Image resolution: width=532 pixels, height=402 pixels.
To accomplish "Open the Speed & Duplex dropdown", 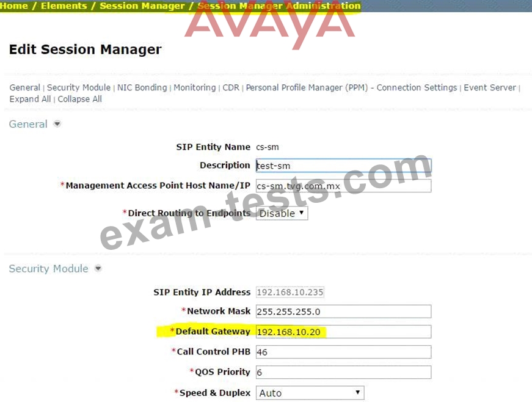I will coord(310,393).
